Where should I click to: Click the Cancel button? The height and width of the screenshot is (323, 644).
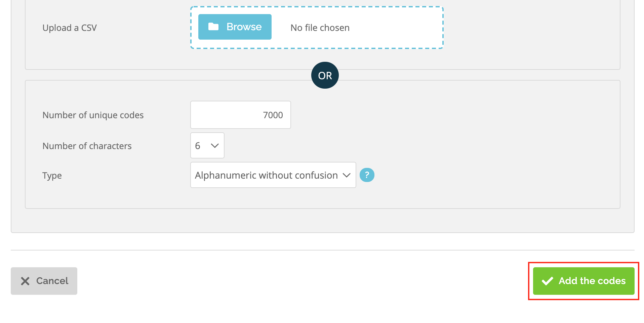point(44,281)
